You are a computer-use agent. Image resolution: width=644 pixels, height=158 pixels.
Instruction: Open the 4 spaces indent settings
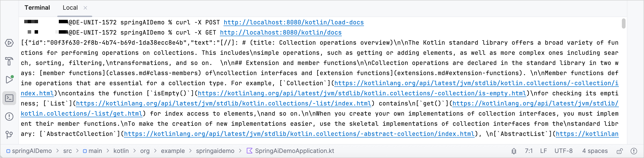pos(595,151)
